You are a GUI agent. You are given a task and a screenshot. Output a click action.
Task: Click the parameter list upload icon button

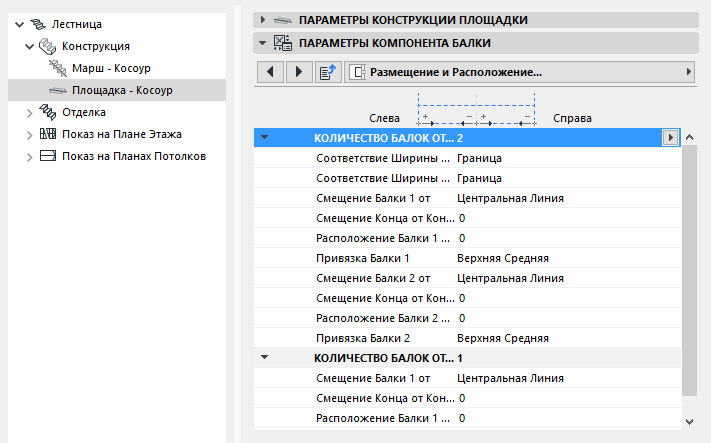coord(328,72)
